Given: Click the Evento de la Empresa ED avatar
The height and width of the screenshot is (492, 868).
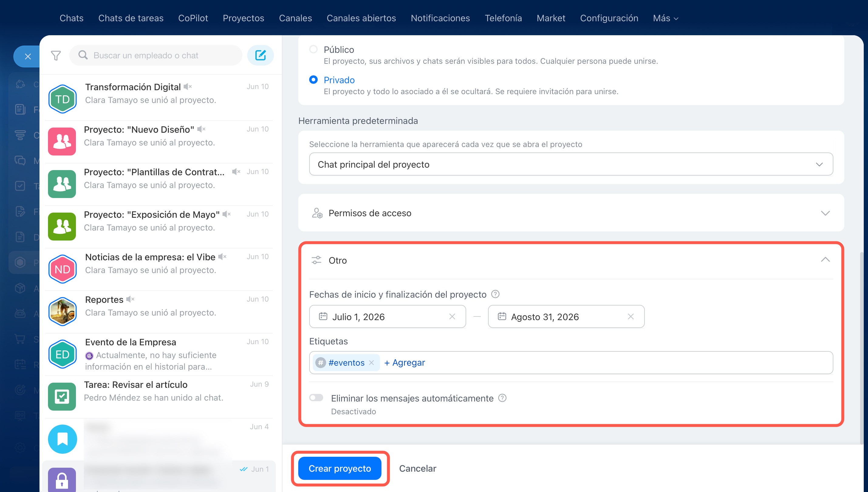Looking at the screenshot, I should tap(63, 354).
